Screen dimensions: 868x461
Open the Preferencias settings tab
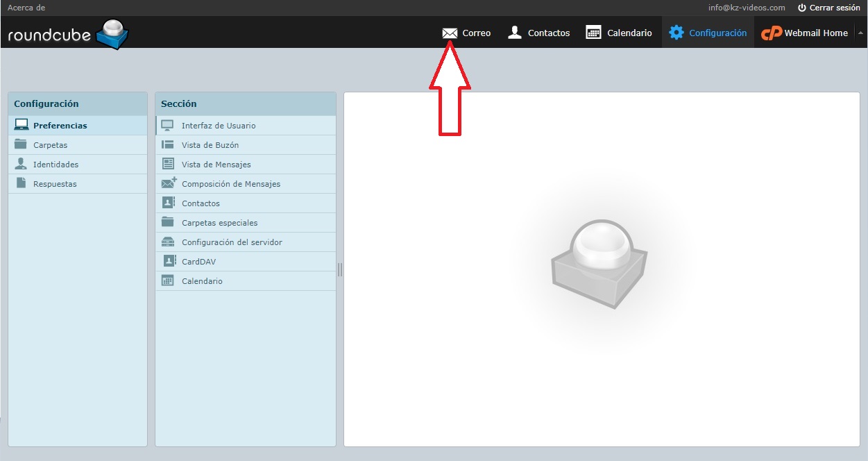point(60,126)
